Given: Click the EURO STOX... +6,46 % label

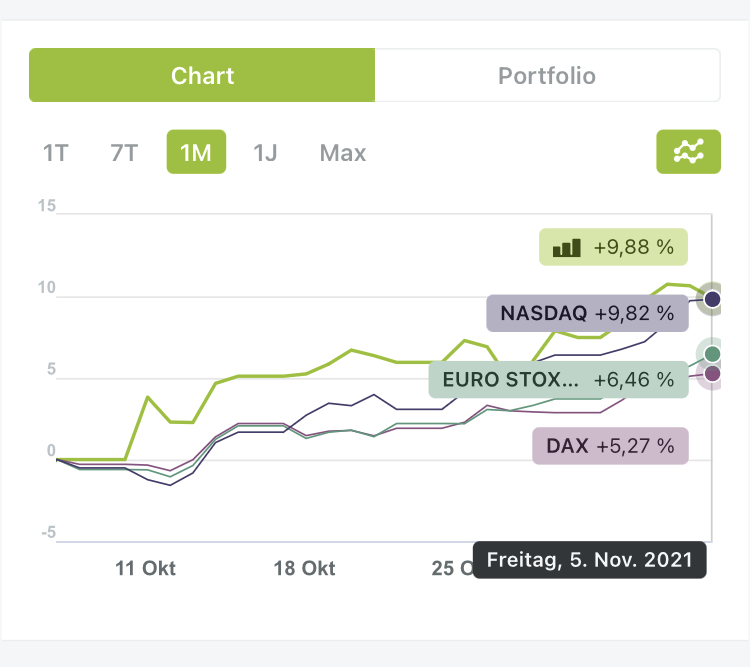Looking at the screenshot, I should coord(558,380).
